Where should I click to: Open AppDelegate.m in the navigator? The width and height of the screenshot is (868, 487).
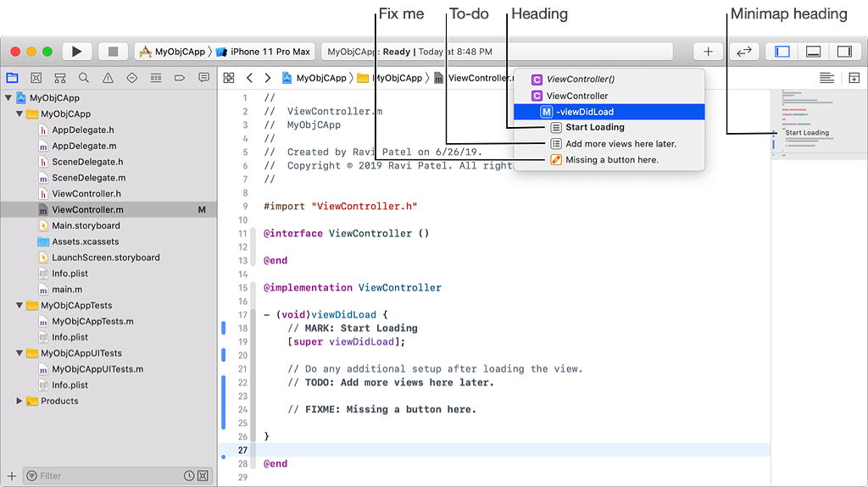[x=84, y=146]
